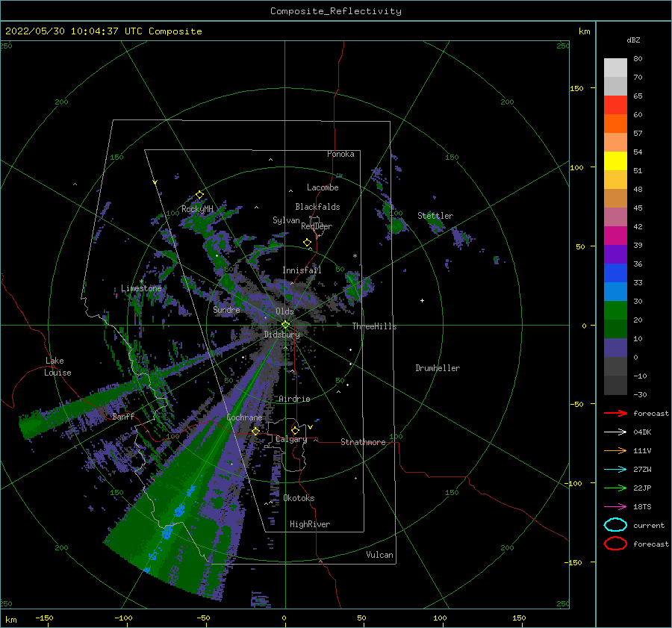
Task: Click the Vulcan town label
Action: click(x=380, y=555)
